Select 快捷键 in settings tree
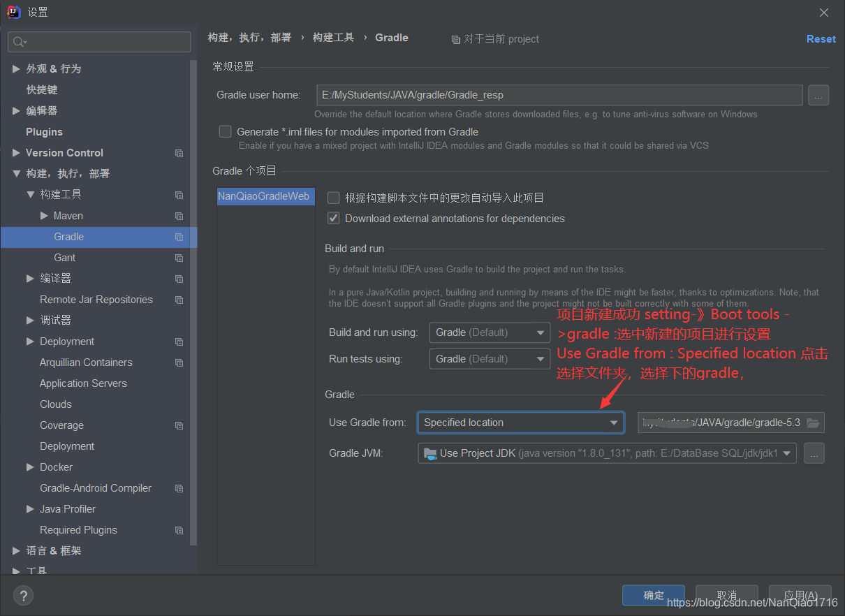The image size is (845, 616). 42,89
